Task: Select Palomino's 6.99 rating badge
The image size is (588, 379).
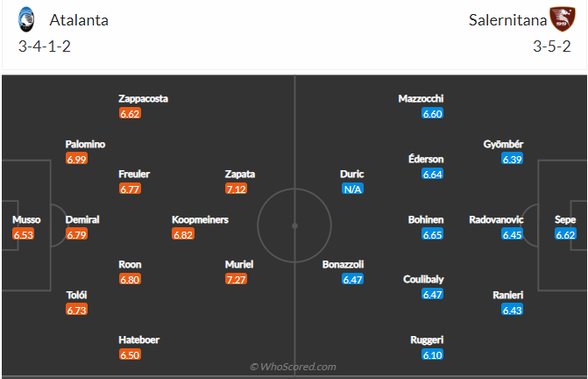Action: point(77,159)
